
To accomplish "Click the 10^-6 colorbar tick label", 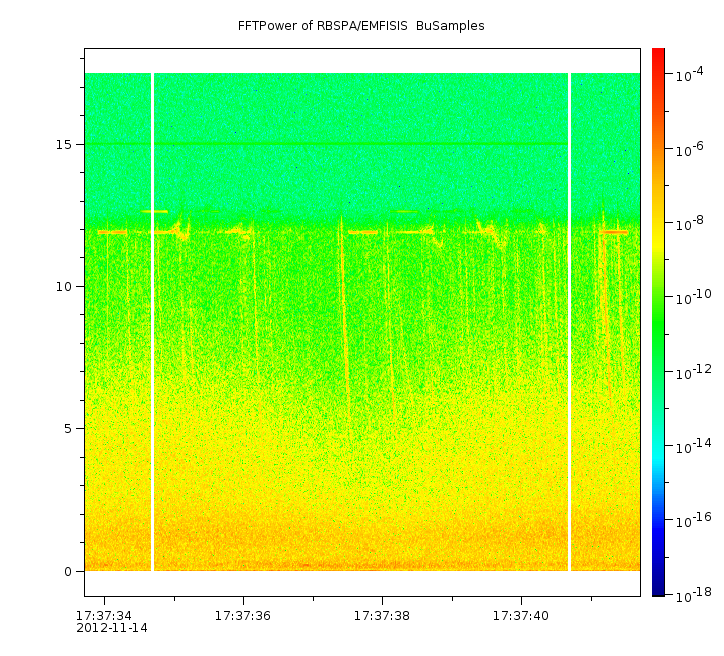I will point(690,149).
